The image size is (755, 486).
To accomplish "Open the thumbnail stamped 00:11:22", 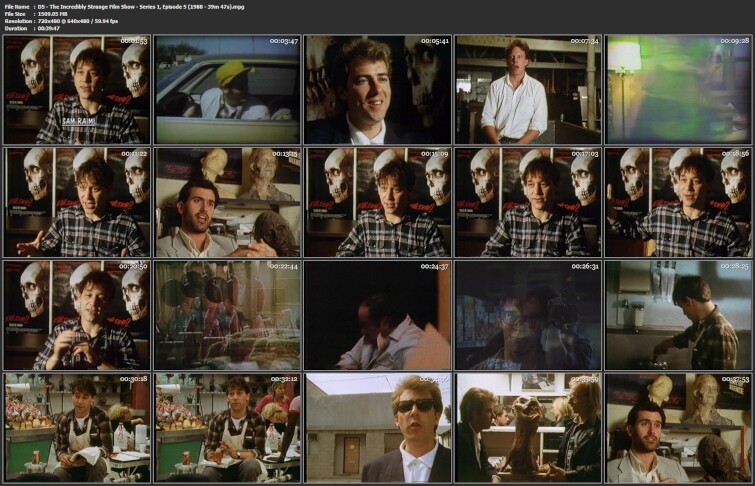I will click(77, 202).
